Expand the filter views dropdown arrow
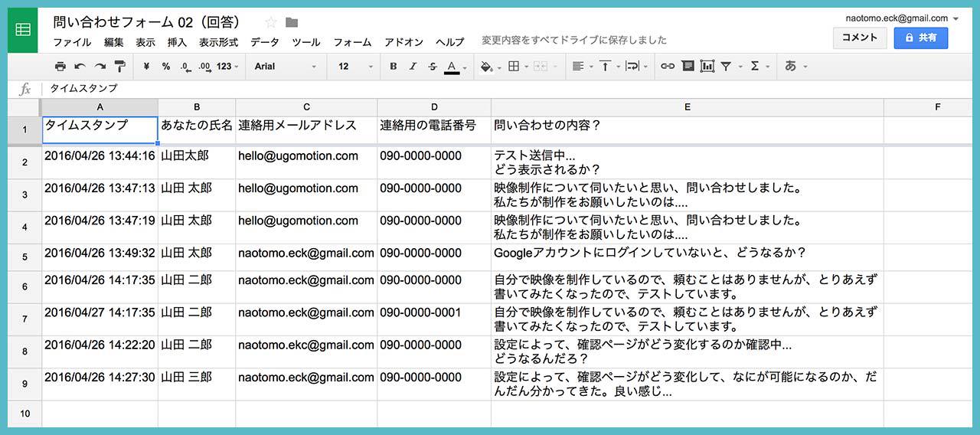The width and height of the screenshot is (980, 435). (740, 67)
